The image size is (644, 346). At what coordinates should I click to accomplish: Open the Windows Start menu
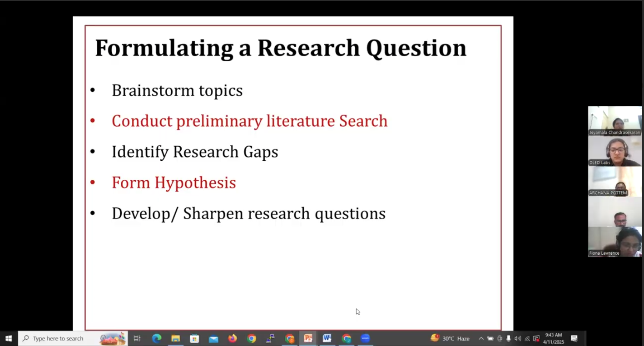coord(8,338)
